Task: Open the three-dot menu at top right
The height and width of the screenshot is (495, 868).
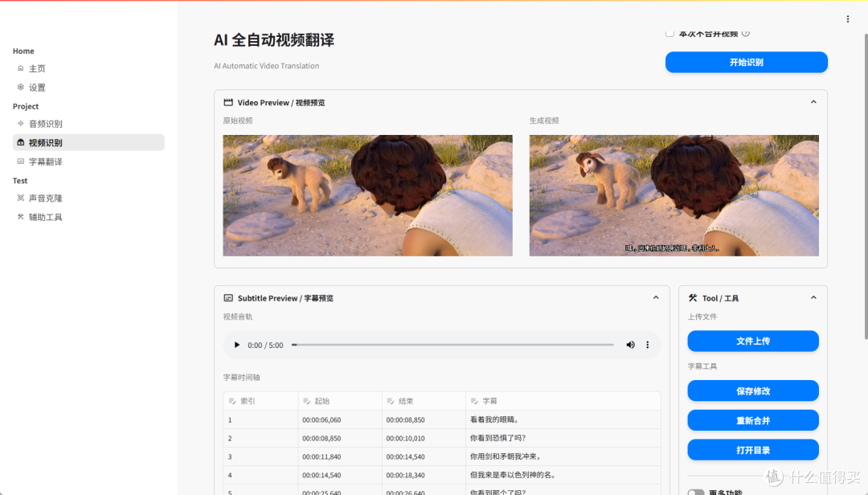Action: (848, 19)
